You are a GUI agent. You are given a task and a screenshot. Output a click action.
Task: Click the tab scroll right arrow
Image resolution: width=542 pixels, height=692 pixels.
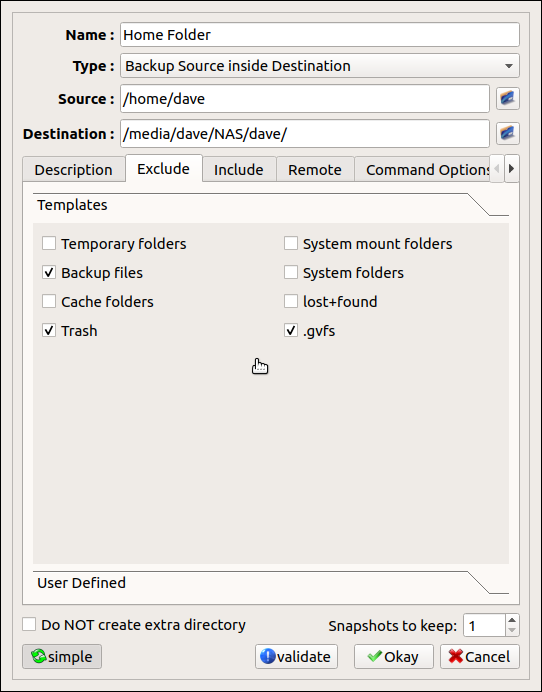point(512,168)
